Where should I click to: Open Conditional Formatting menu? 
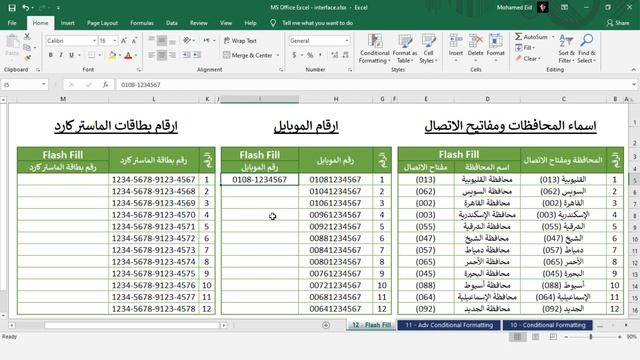(375, 49)
